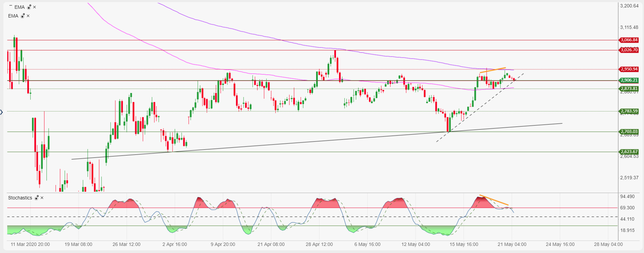Select the 3,026.70 red price level tag
This screenshot has width=644, height=253.
(x=629, y=50)
